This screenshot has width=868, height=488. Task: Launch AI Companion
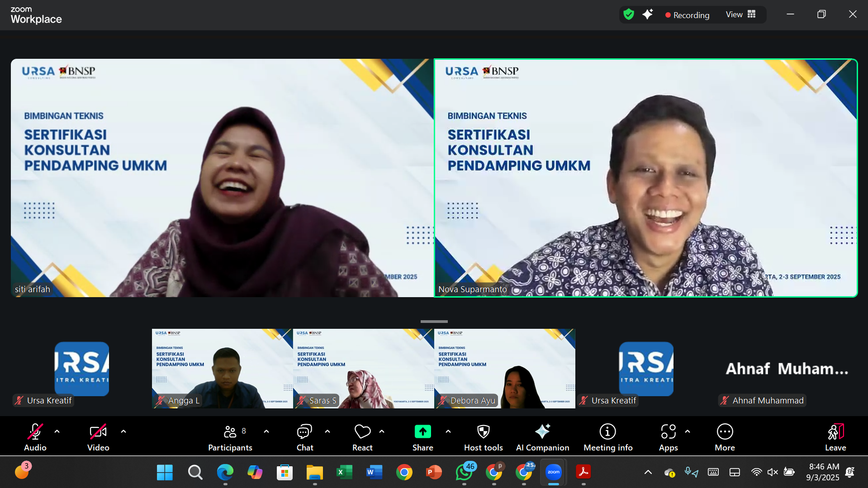[542, 437]
